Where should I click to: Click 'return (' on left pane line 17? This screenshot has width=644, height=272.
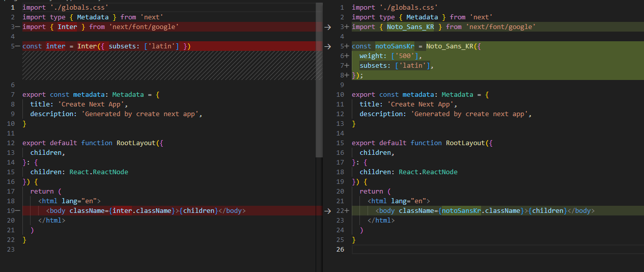(x=46, y=192)
